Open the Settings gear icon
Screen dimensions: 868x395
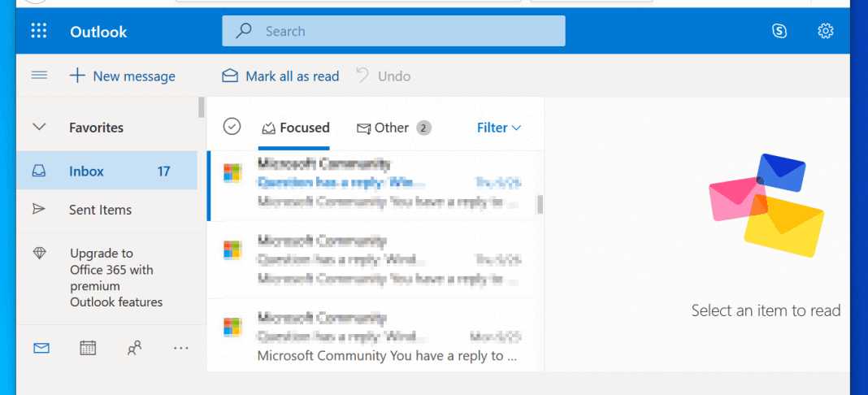pyautogui.click(x=826, y=31)
